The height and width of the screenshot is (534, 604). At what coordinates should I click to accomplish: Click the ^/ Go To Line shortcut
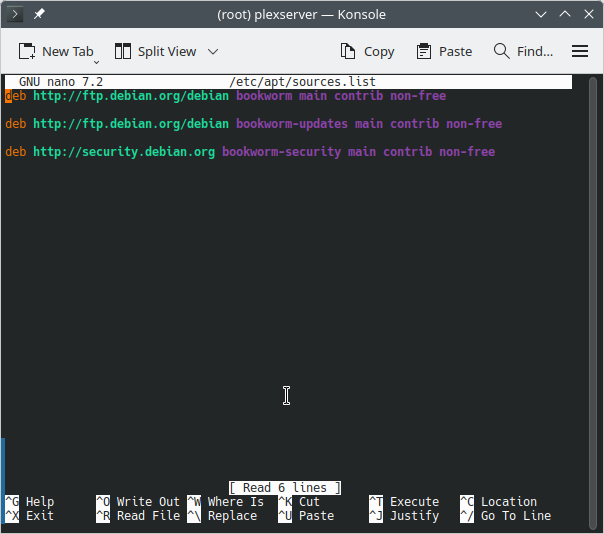click(505, 516)
